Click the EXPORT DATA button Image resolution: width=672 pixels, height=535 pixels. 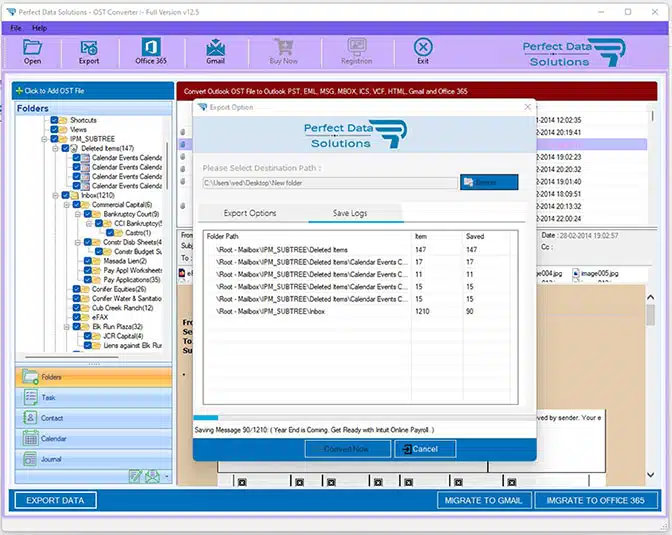55,500
